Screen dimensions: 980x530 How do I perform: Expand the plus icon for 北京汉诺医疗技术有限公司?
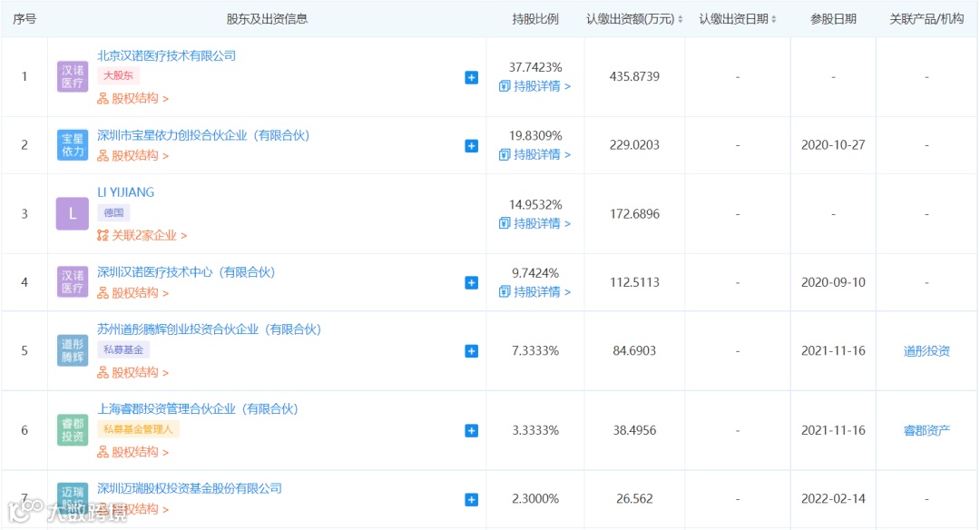[472, 77]
